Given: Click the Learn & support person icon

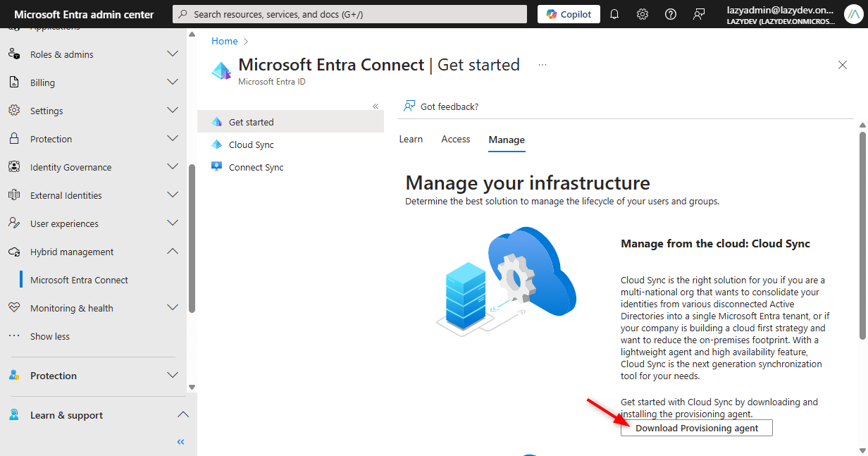Looking at the screenshot, I should pyautogui.click(x=14, y=415).
